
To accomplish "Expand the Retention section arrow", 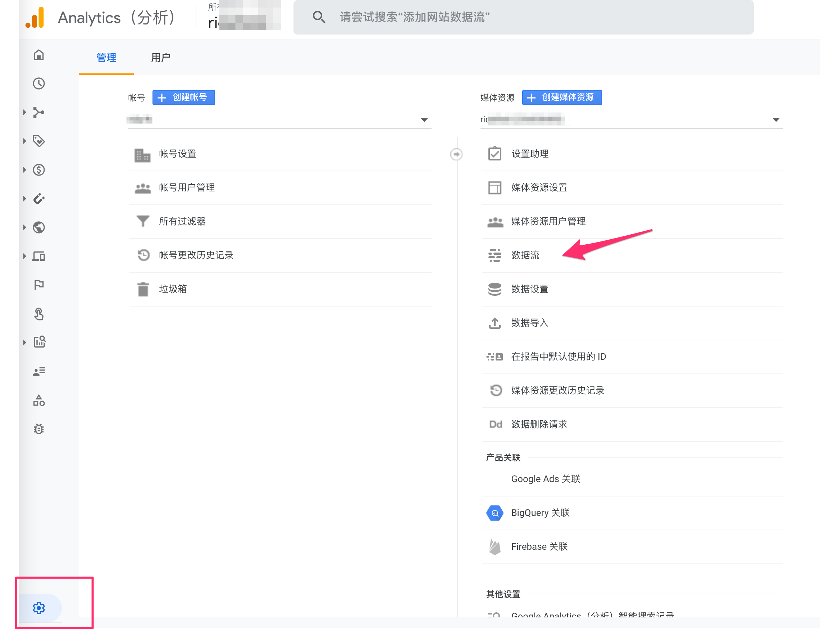I will pos(24,199).
